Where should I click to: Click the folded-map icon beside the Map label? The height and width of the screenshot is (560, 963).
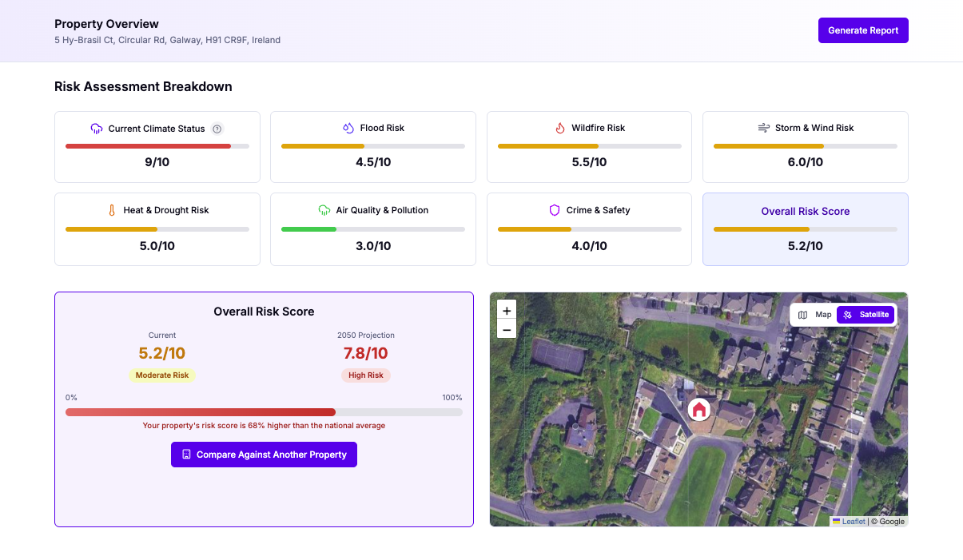tap(803, 314)
